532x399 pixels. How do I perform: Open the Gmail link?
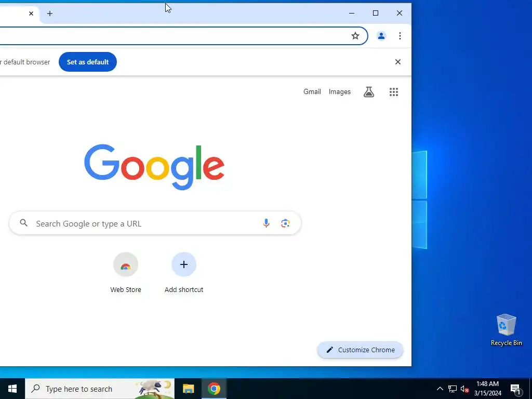(312, 91)
